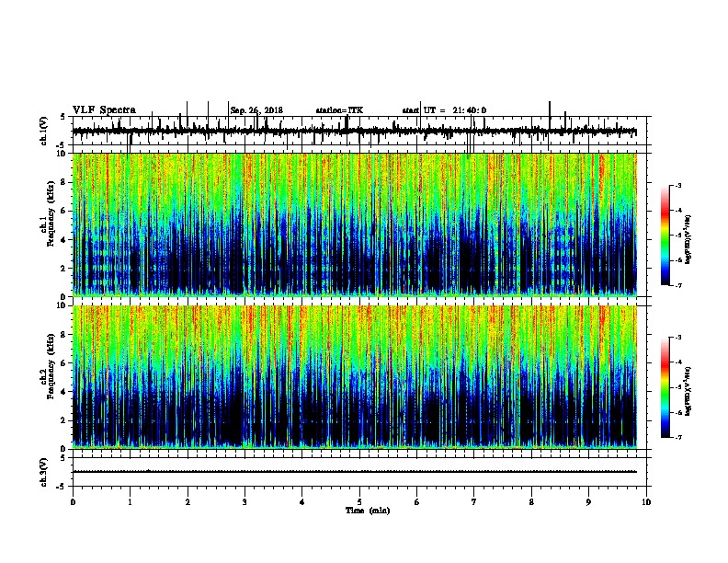Click the "5" upper tick on ch.1(V) axis
Screen dimensions: 728x563
coord(63,117)
